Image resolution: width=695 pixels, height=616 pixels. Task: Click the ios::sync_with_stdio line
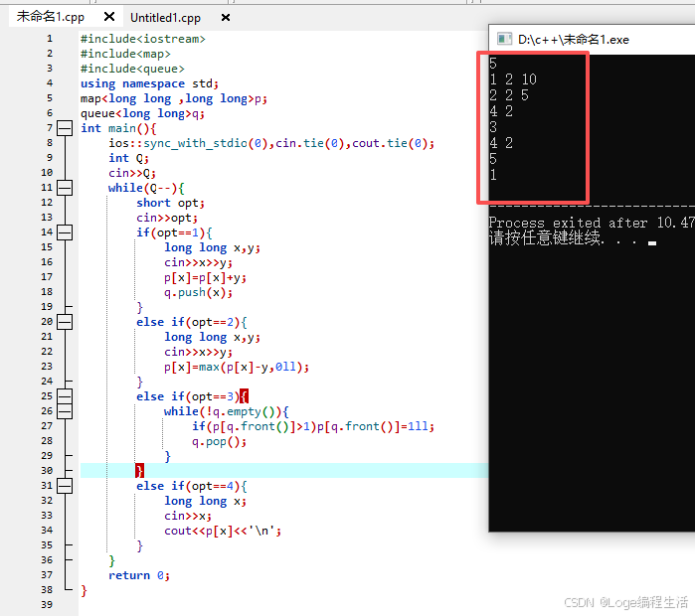[x=271, y=143]
